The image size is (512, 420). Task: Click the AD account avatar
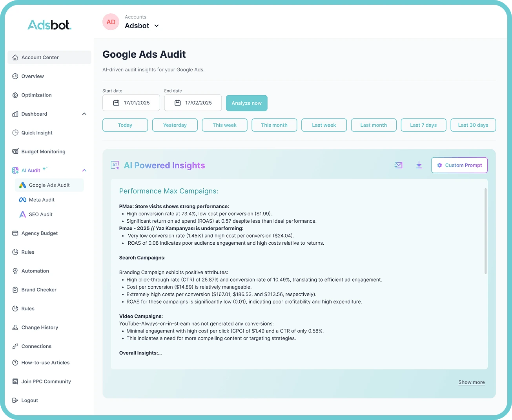pos(111,22)
